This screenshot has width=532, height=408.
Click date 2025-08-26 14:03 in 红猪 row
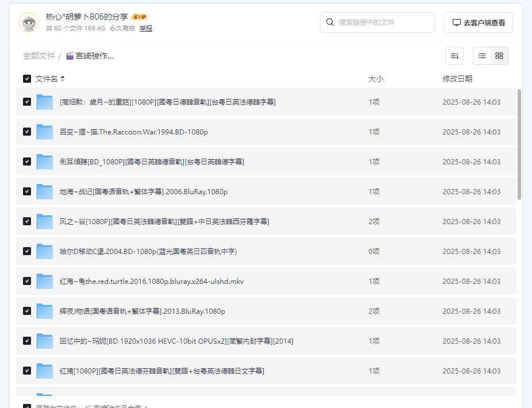click(471, 371)
